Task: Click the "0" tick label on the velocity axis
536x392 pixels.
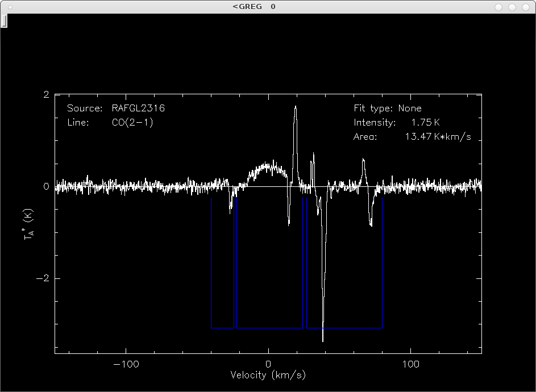Action: coord(268,364)
